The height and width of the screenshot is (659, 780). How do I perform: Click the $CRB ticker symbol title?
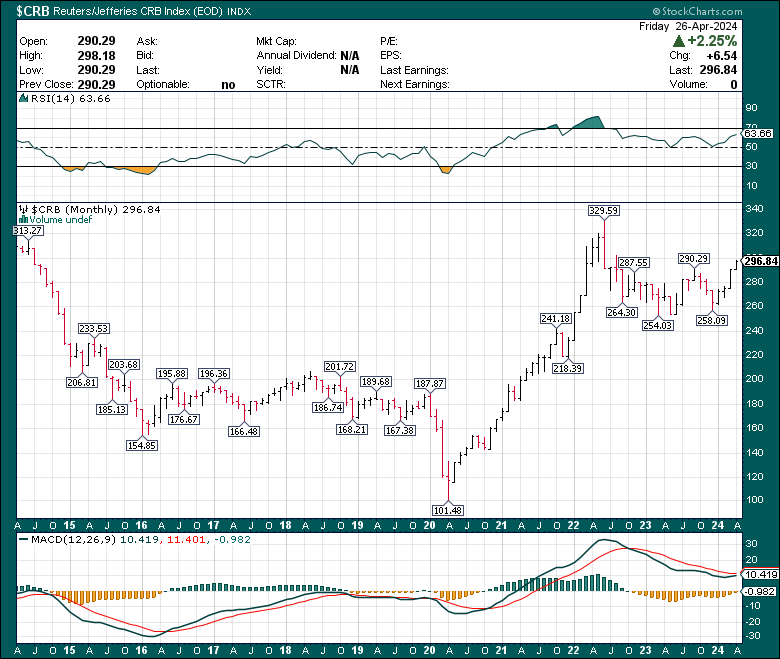[33, 10]
